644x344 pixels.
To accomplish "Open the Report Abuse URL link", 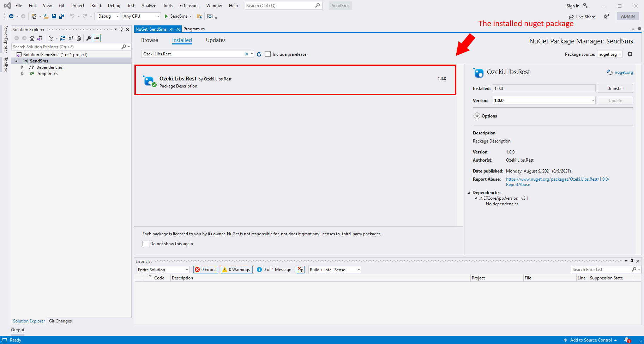I will coord(558,182).
